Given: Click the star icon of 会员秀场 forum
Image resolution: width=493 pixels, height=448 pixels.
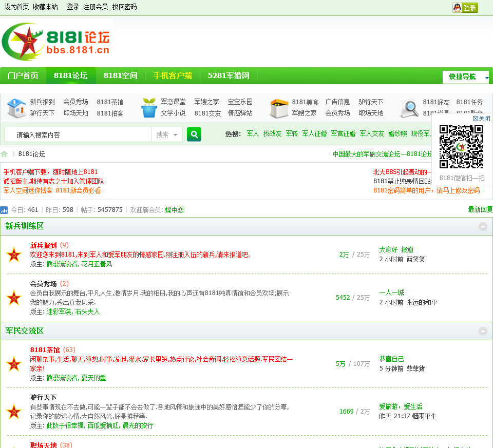Looking at the screenshot, I should [x=14, y=298].
